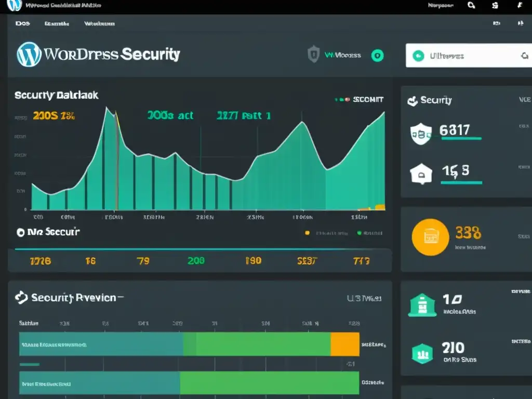Click the WordPress logo in the top bar
532x399 pixels.
click(x=16, y=6)
